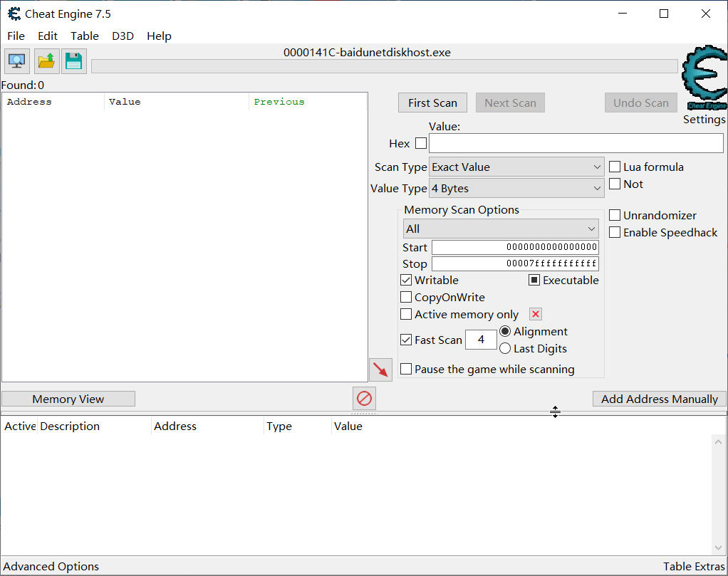Open the Scan Type Exact Value dropdown
Viewport: 728px width, 576px height.
[516, 167]
